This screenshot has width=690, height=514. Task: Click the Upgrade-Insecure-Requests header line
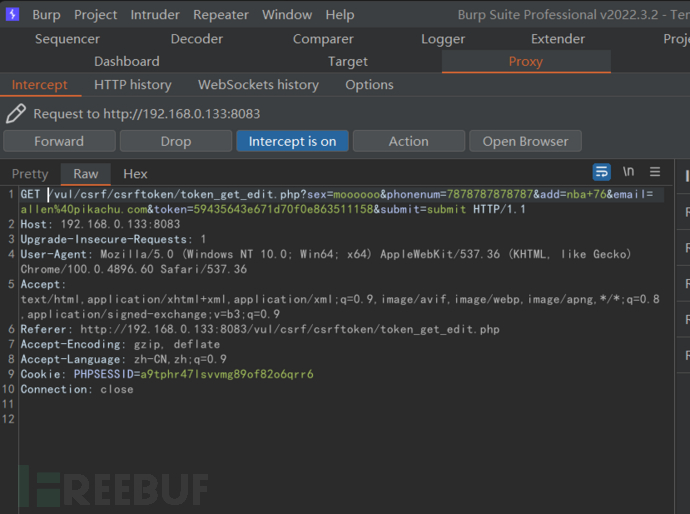click(x=113, y=239)
